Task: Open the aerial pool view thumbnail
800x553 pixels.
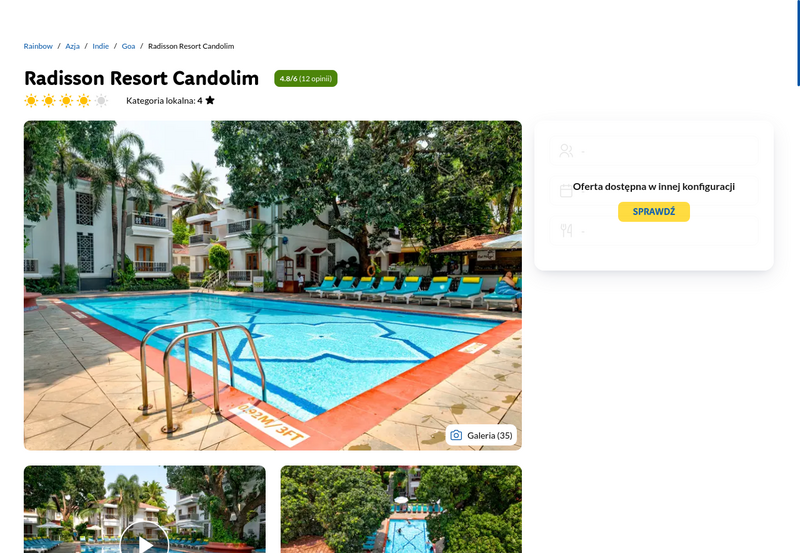Action: [401, 509]
